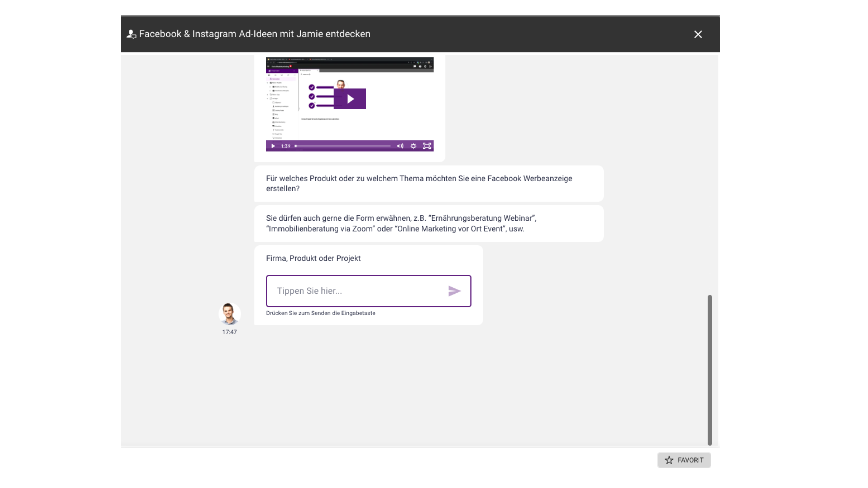Mute the video via the speaker icon
868x488 pixels.
[x=400, y=146]
